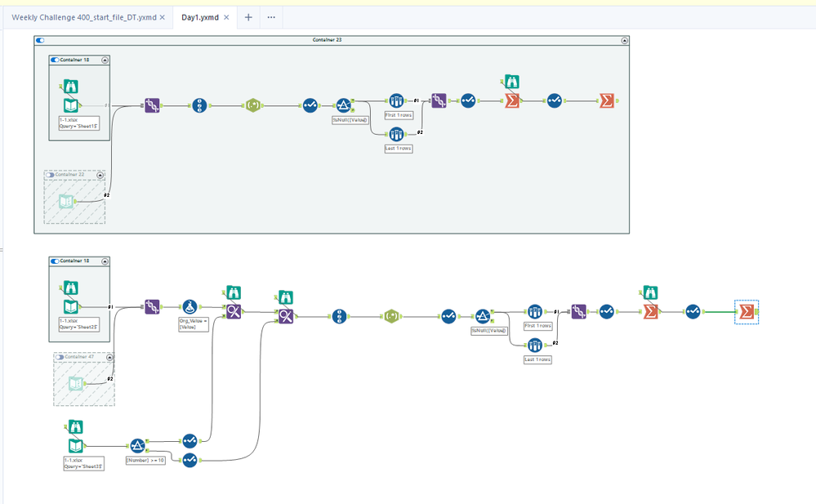816x504 pixels.
Task: Enable the disabled Container 22 switch
Action: point(50,175)
